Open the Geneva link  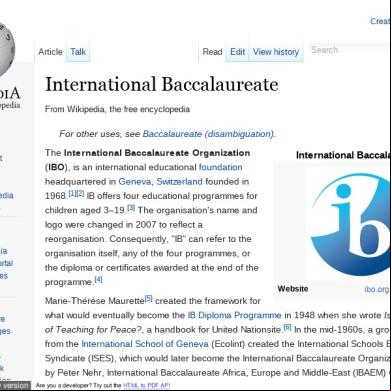tap(135, 182)
